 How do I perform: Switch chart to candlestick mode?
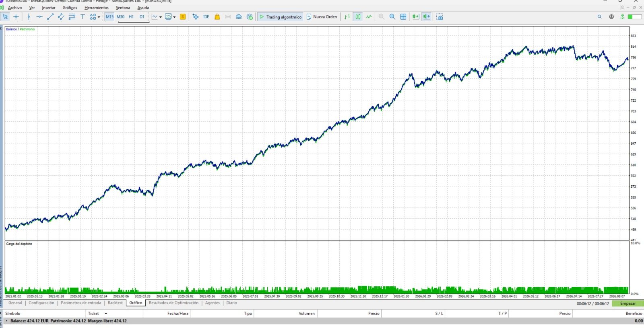tap(358, 17)
